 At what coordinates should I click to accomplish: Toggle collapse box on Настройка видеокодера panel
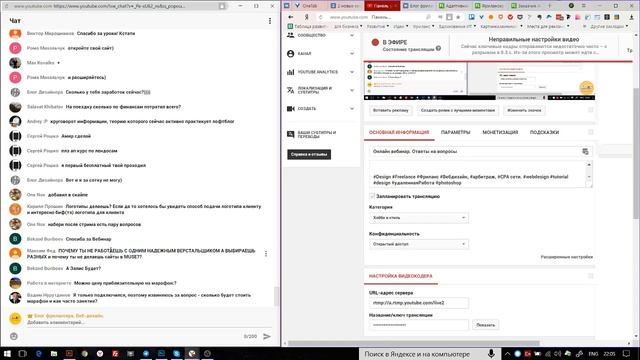click(591, 276)
